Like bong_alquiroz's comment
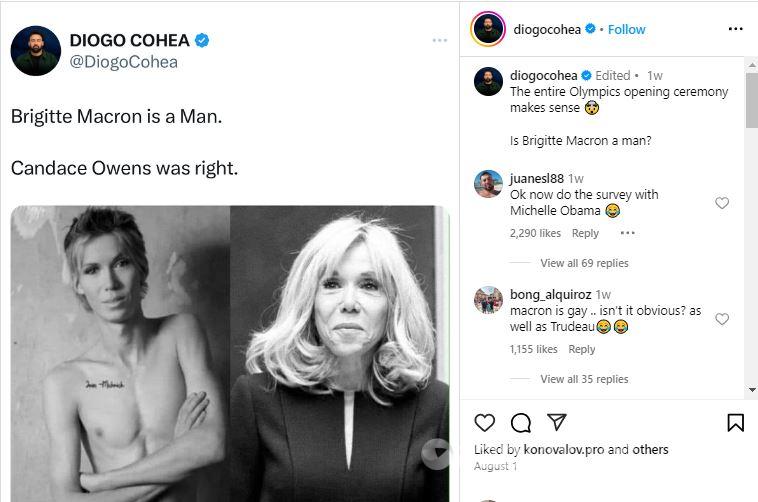758x502 pixels. tap(722, 319)
